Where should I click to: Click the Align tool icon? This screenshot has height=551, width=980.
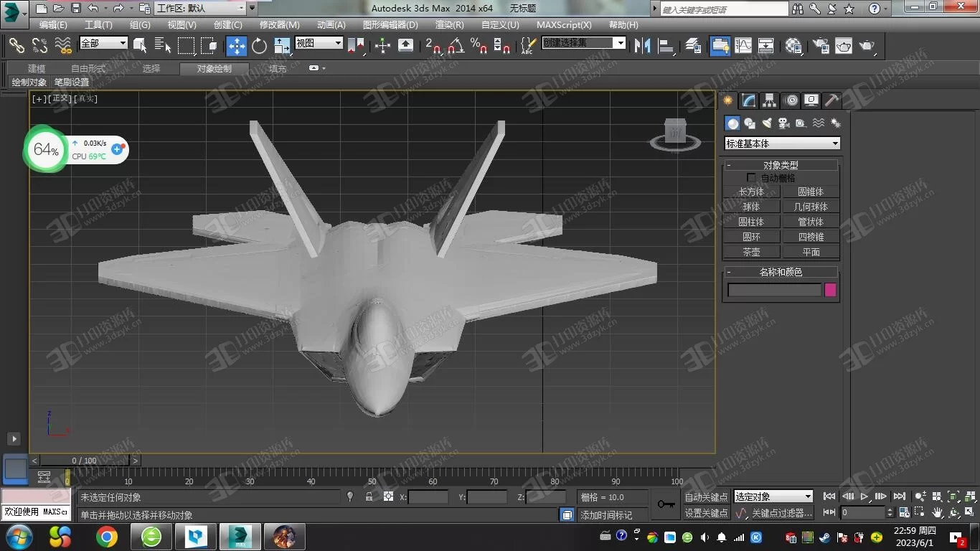(x=666, y=45)
